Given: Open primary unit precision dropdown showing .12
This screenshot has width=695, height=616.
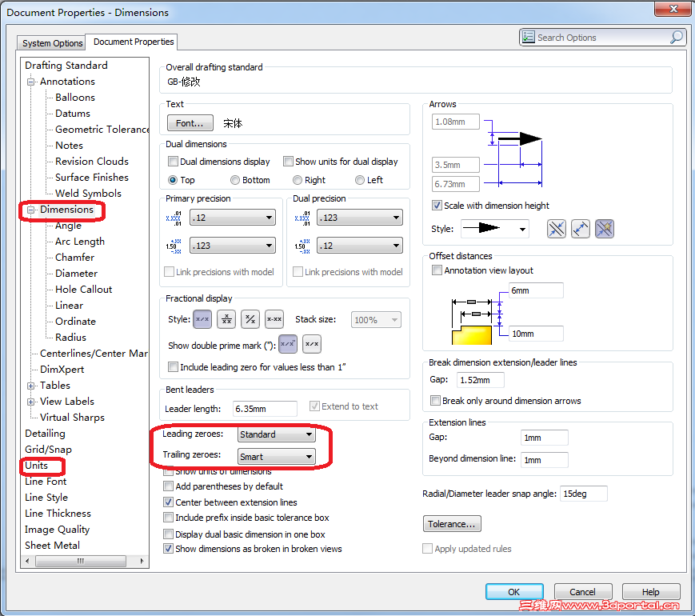Looking at the screenshot, I should [233, 218].
